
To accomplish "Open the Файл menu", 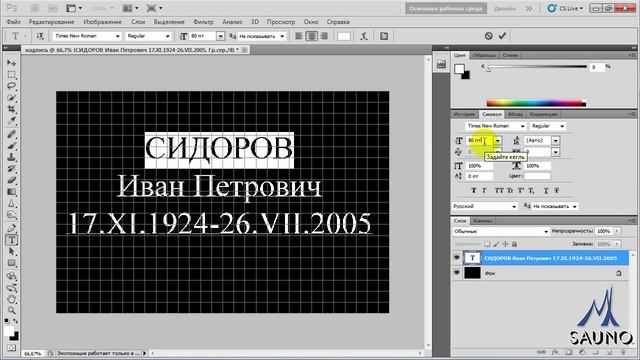I will pos(13,22).
